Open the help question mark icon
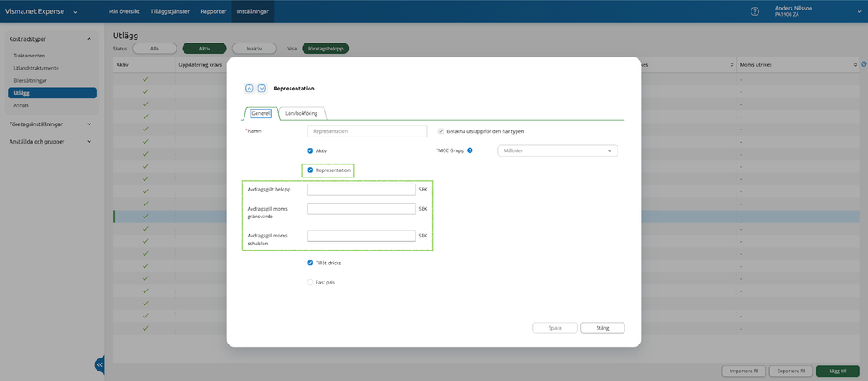 755,11
